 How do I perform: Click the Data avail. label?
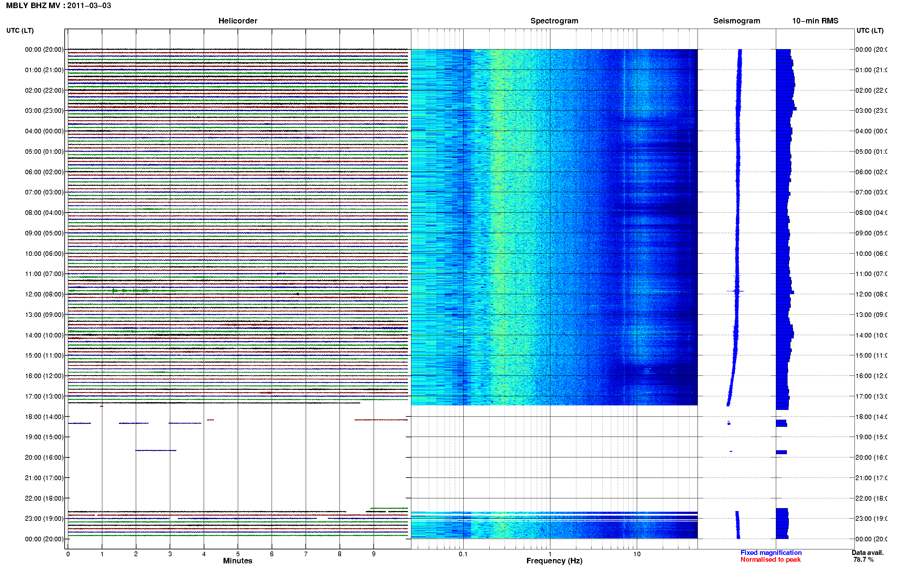click(867, 553)
